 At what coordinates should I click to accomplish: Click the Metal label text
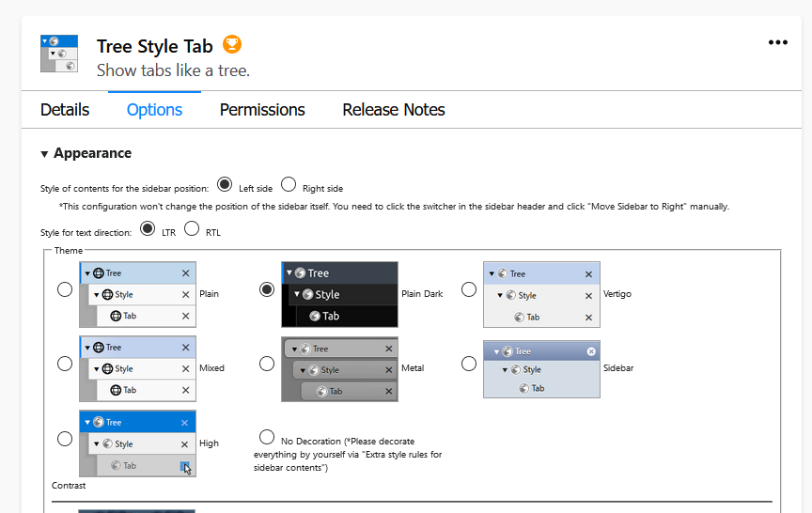413,368
